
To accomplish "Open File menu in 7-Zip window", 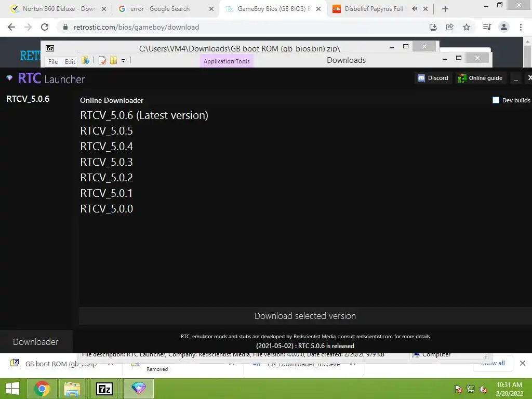I will pos(53,62).
